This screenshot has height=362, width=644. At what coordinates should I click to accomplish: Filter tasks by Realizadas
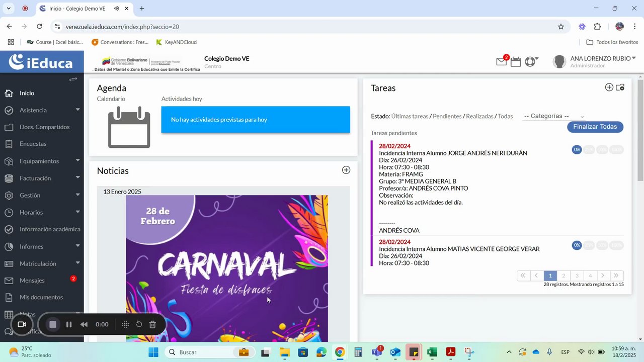click(479, 116)
